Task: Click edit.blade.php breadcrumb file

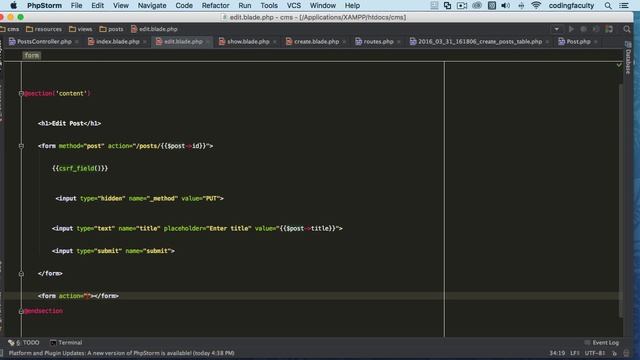Action: [x=154, y=29]
